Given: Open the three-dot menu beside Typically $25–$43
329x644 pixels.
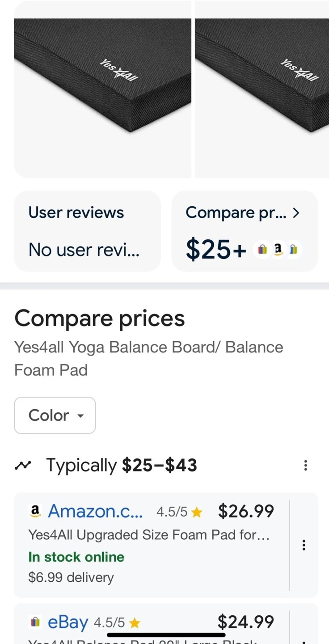Looking at the screenshot, I should tap(306, 465).
